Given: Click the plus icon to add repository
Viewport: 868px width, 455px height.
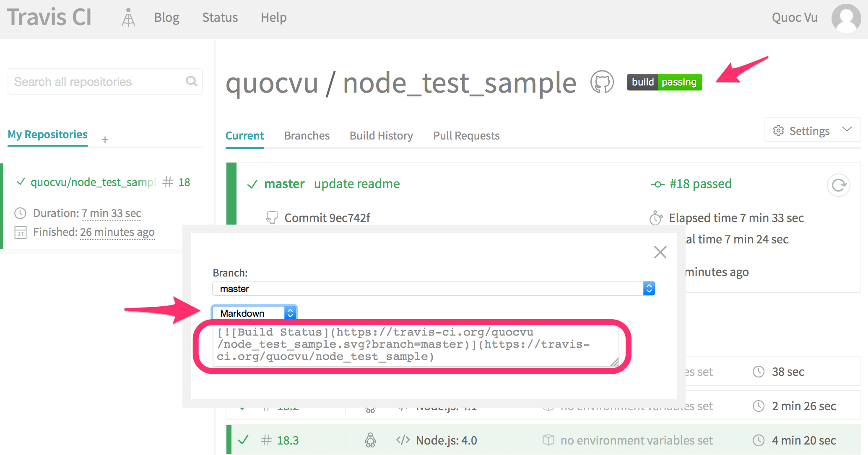Looking at the screenshot, I should [105, 139].
